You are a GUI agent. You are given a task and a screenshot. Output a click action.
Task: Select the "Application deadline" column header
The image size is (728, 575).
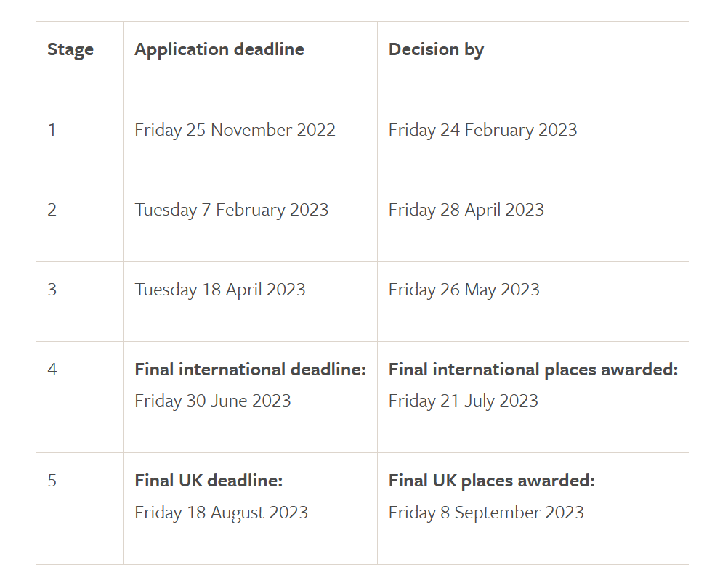(x=219, y=50)
